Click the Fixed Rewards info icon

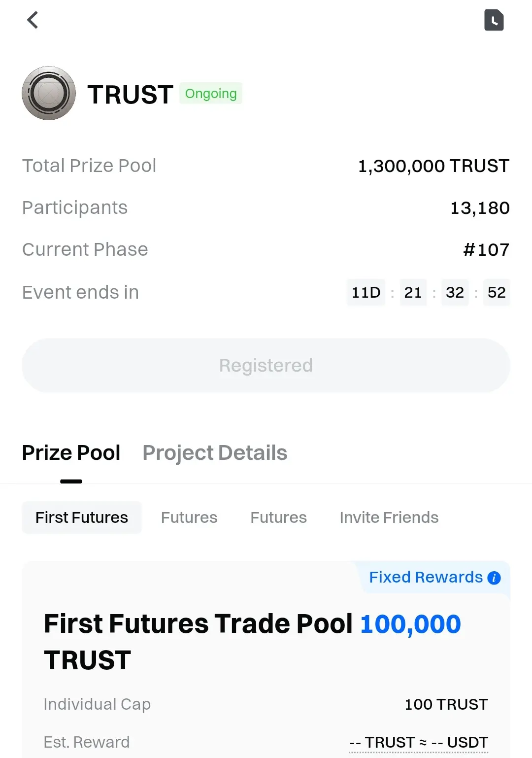[x=494, y=578]
